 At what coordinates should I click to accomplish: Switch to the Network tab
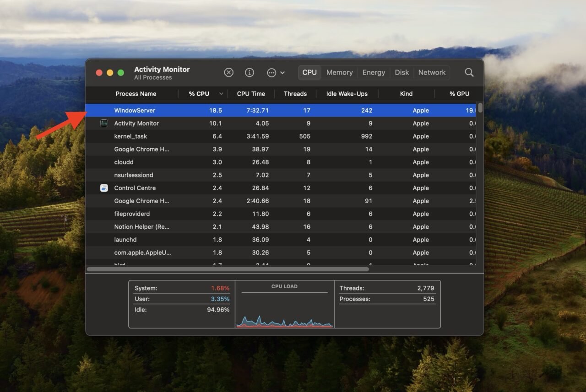click(x=432, y=72)
